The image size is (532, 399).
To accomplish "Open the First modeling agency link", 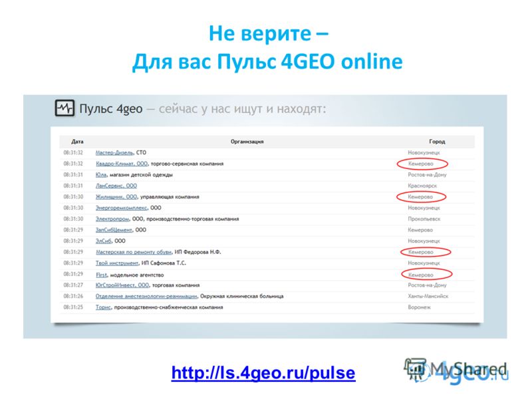I will tap(101, 275).
